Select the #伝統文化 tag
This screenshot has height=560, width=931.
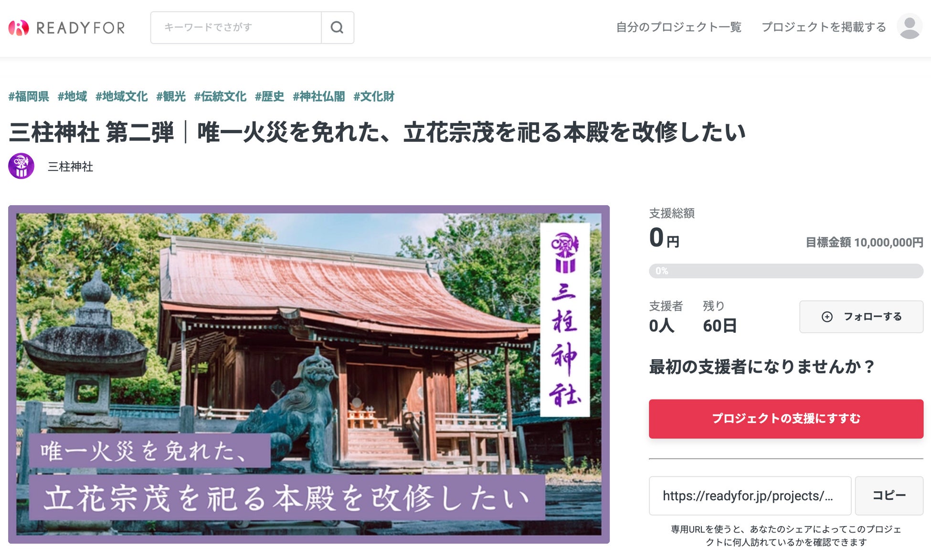(x=220, y=96)
